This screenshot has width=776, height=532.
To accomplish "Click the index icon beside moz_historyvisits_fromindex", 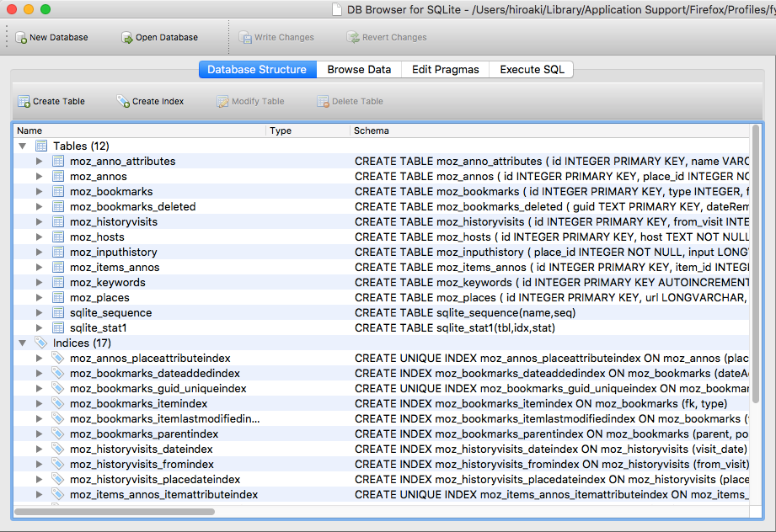I will (58, 464).
